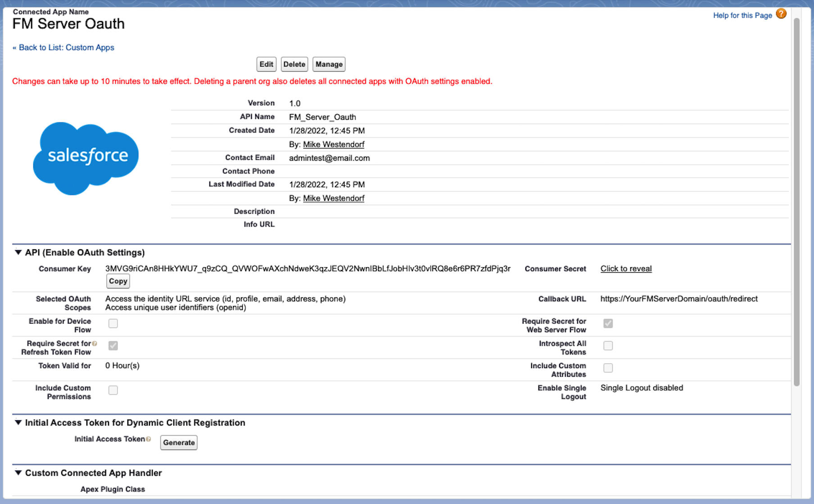Click the vertical page scrollbar
This screenshot has width=814, height=504.
tap(796, 202)
